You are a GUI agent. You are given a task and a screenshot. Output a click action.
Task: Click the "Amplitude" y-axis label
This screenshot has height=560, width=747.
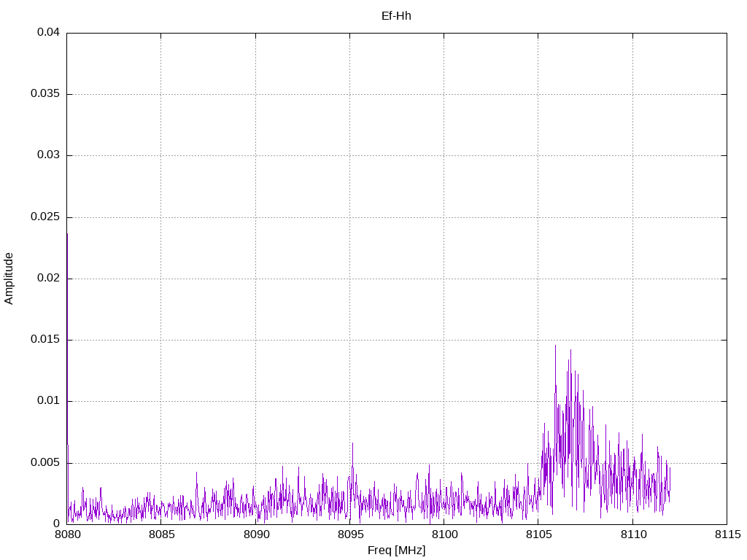click(9, 279)
